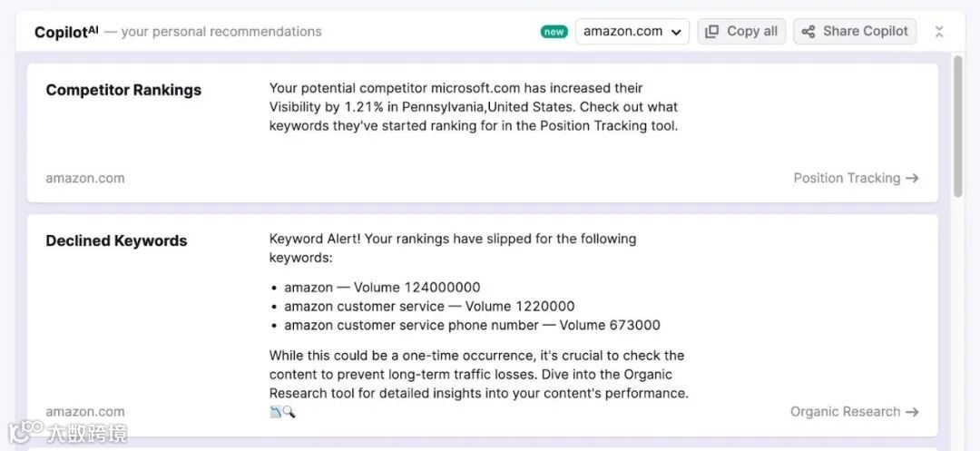Collapse the Copilot panel with the chevrons icon
980x451 pixels.
coord(939,32)
